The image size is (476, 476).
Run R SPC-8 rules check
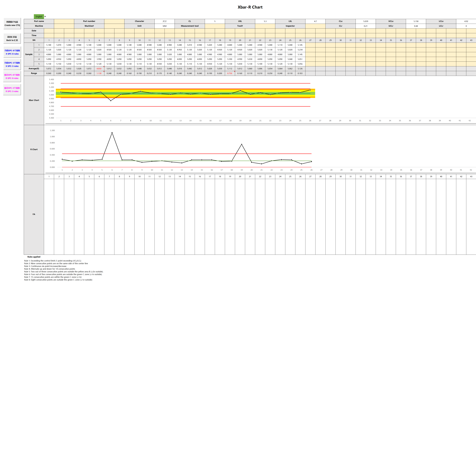(x=12, y=76)
